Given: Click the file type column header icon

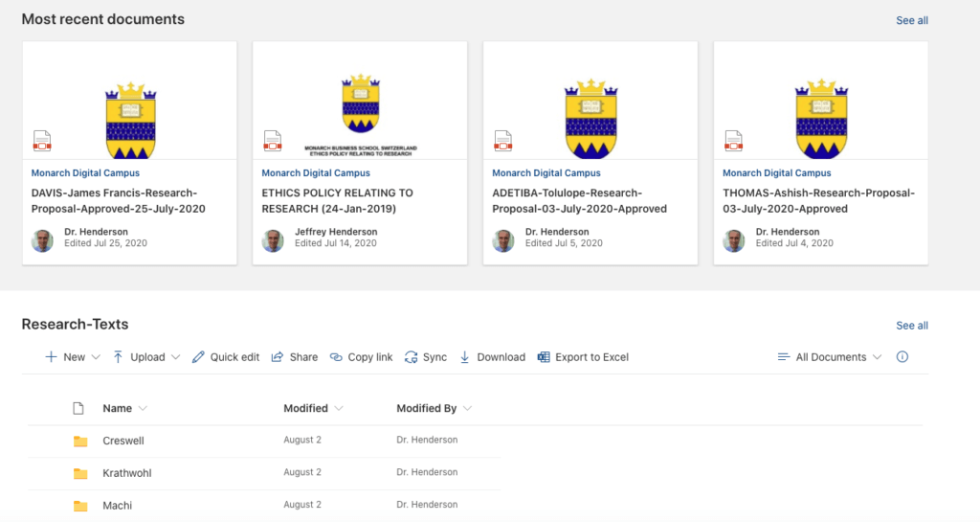Looking at the screenshot, I should pyautogui.click(x=78, y=408).
